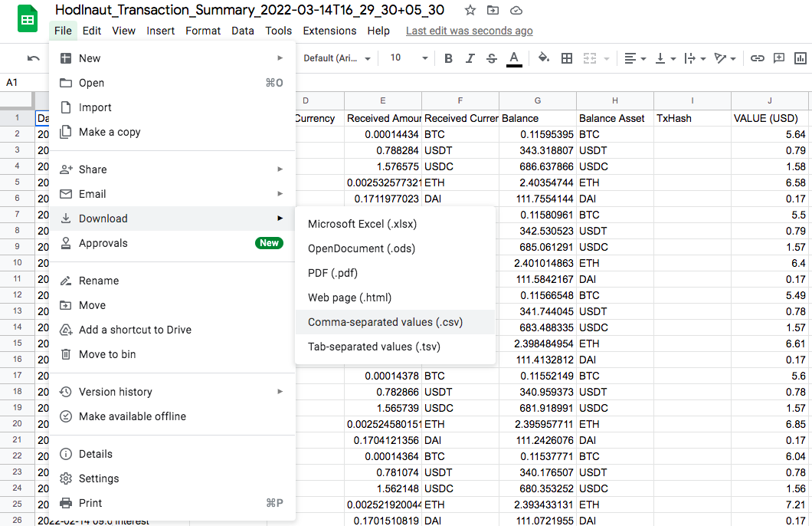Open the Data menu
The width and height of the screenshot is (812, 526).
point(243,31)
